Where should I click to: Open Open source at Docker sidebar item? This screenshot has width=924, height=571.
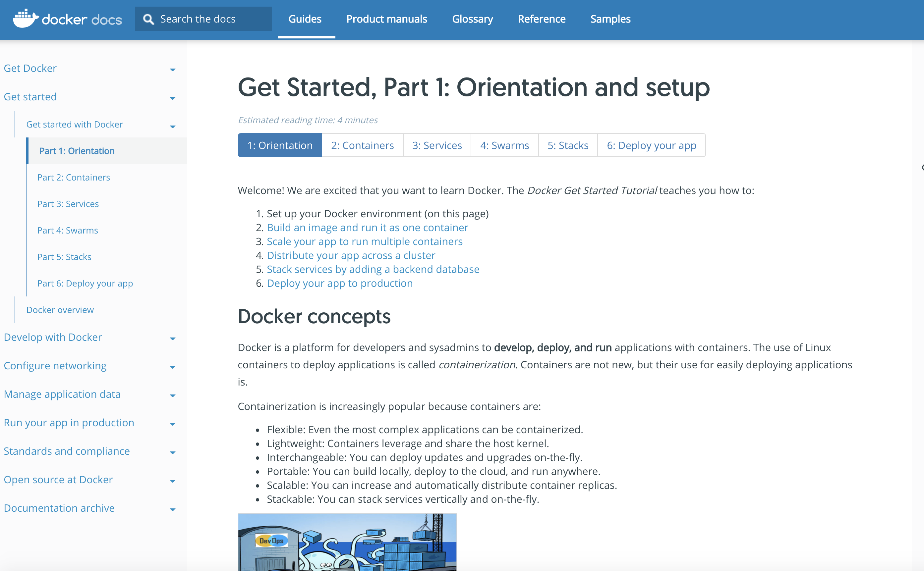[58, 480]
